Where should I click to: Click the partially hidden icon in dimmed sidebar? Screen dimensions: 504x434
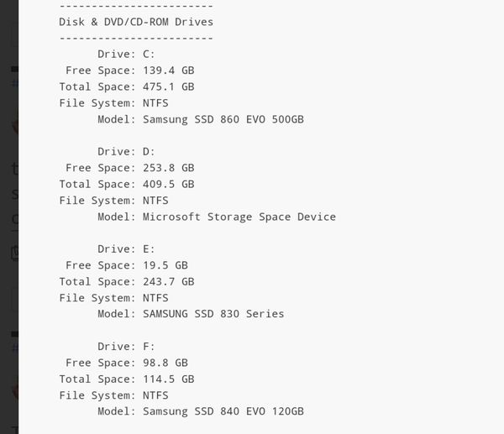15,253
